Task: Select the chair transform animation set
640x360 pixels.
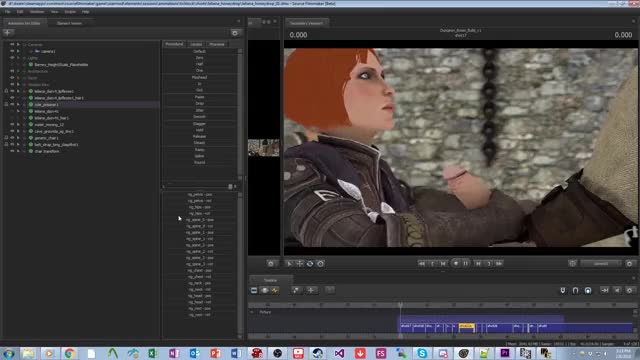Action: click(x=47, y=151)
